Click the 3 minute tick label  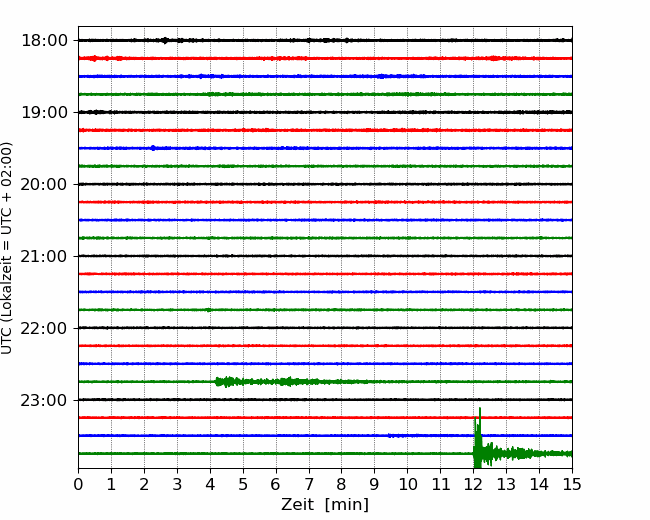(177, 484)
